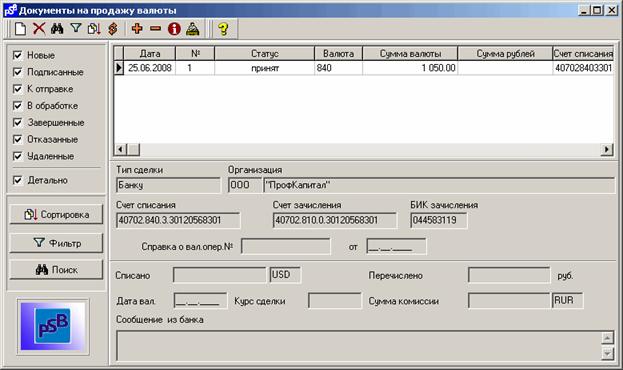Select the Статус column header
This screenshot has height=370, width=623.
pyautogui.click(x=265, y=53)
